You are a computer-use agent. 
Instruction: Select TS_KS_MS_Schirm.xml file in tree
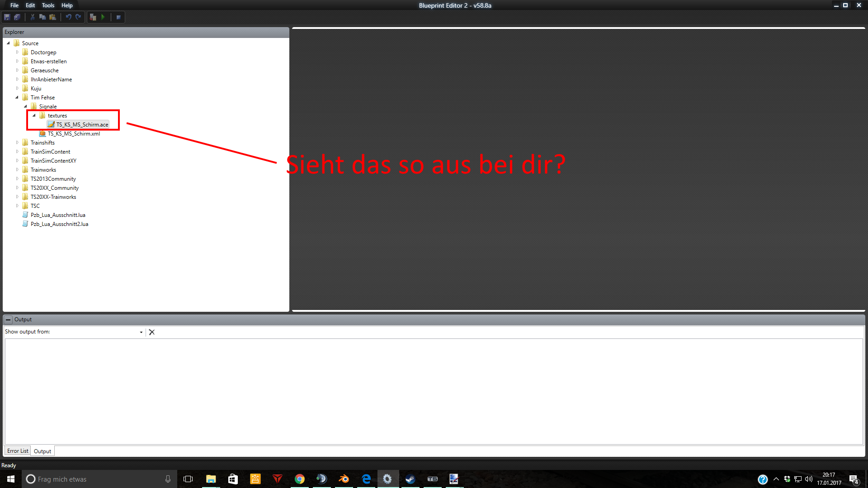pos(74,134)
